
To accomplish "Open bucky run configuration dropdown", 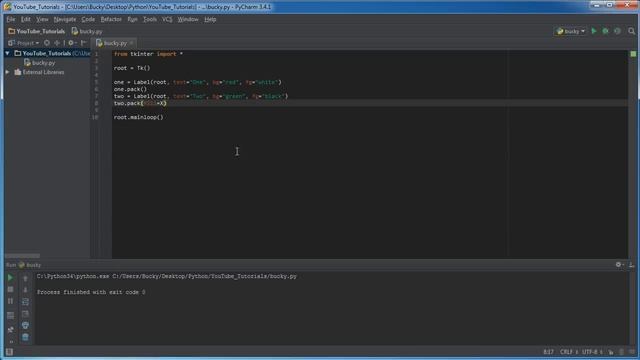I will pyautogui.click(x=571, y=31).
